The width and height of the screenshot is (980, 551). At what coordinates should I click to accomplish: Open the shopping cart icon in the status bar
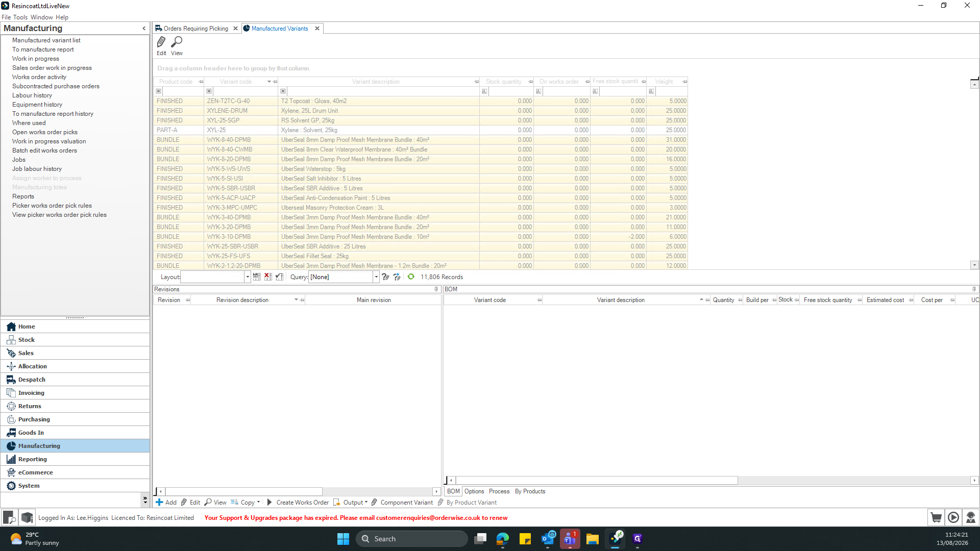(936, 517)
